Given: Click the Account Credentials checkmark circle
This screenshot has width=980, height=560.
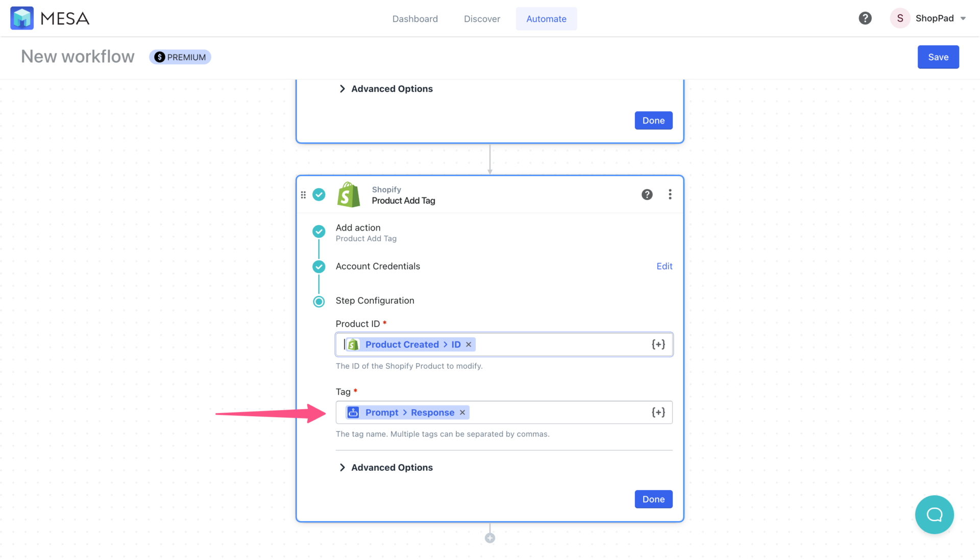Looking at the screenshot, I should click(x=318, y=266).
